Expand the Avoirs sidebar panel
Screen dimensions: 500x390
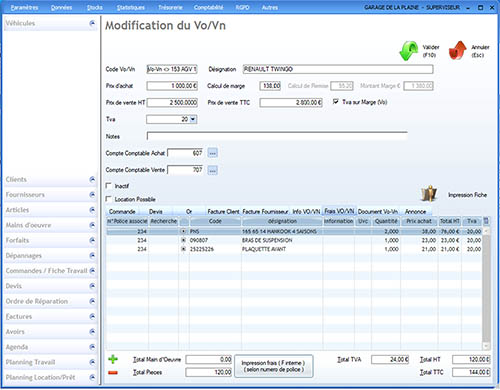coord(92,332)
